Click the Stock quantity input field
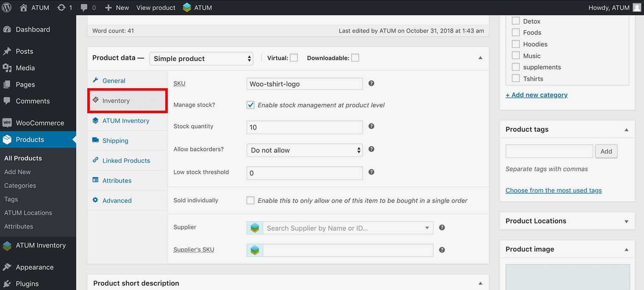This screenshot has height=290, width=644. (304, 127)
